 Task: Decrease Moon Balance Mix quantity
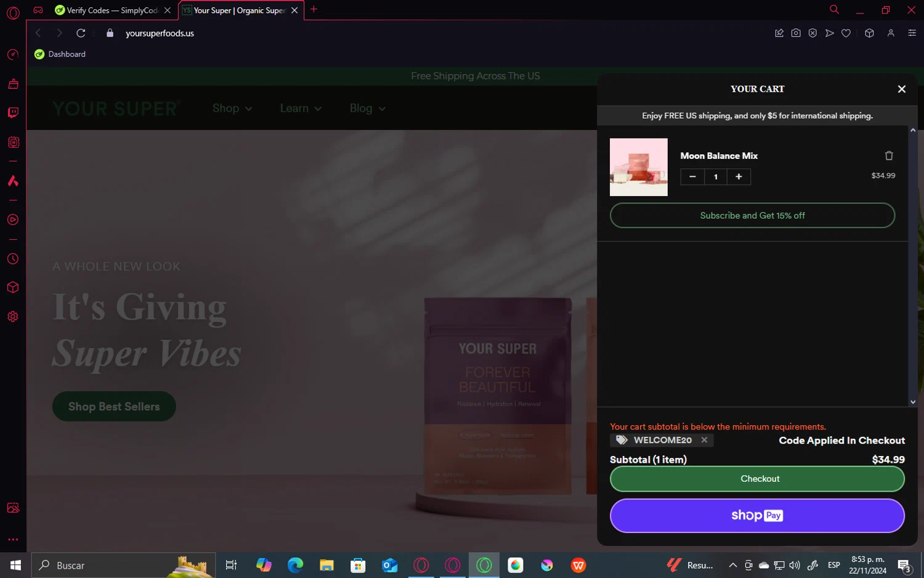pyautogui.click(x=692, y=177)
